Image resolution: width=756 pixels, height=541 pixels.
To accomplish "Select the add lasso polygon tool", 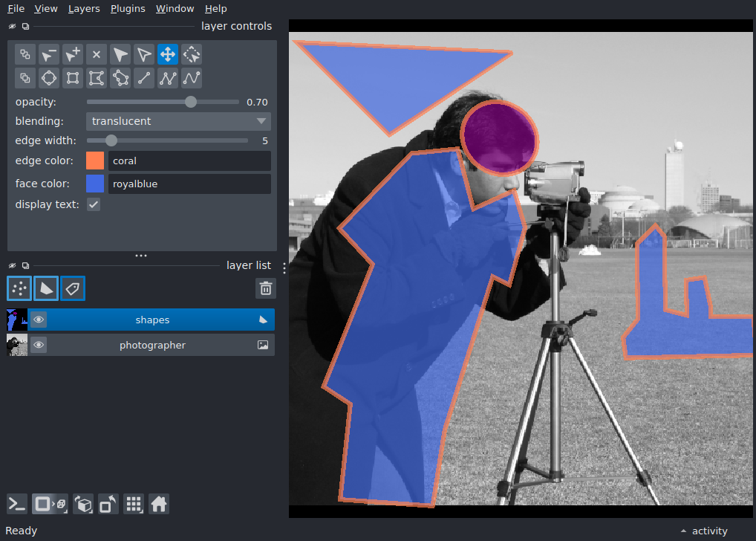I will click(x=120, y=78).
